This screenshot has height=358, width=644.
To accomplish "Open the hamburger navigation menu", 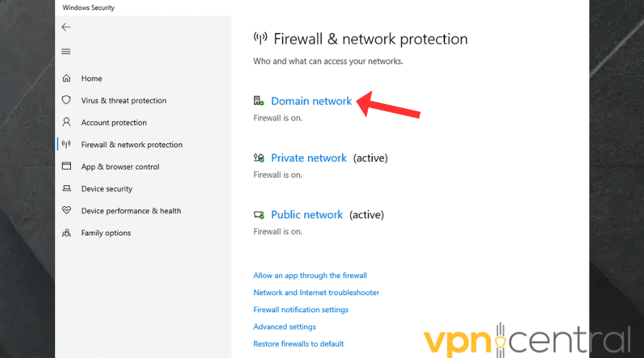I will pos(66,52).
